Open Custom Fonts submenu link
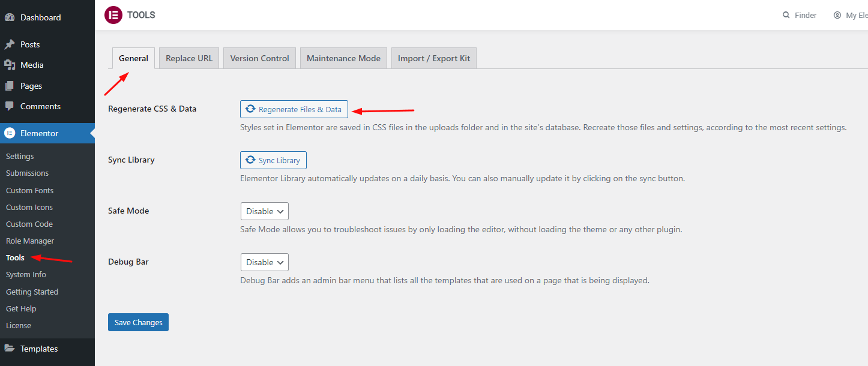This screenshot has height=366, width=868. [x=29, y=190]
